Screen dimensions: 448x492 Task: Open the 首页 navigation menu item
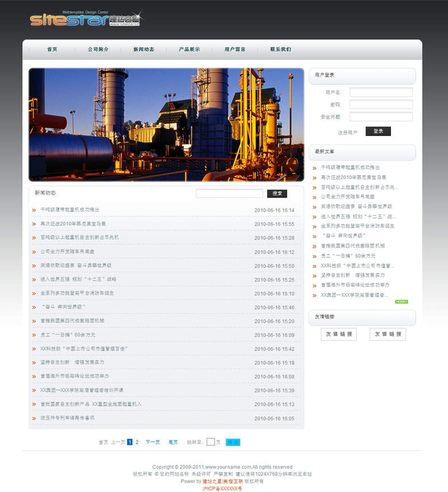[x=52, y=50]
